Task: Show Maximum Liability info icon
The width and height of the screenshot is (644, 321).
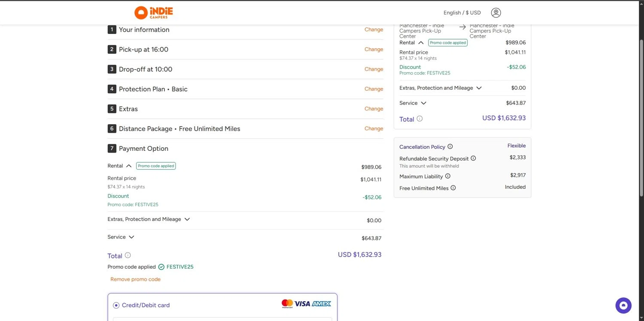Action: (x=448, y=176)
